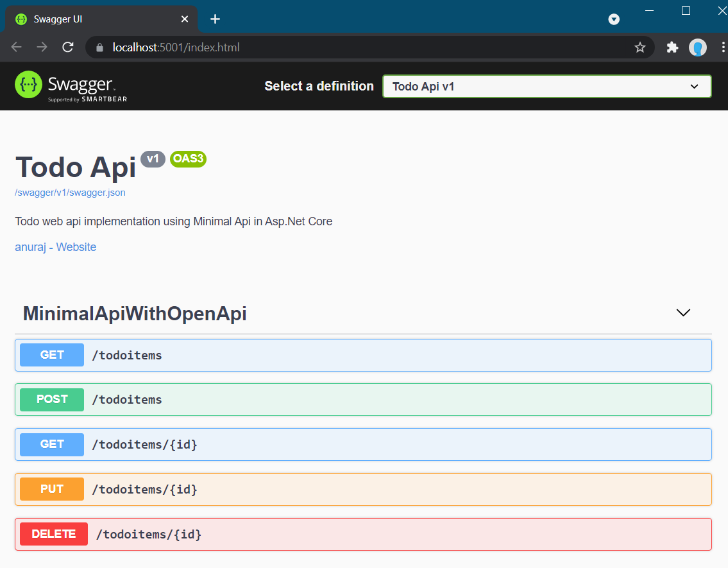This screenshot has width=728, height=568.
Task: Click the green POST method badge
Action: [x=52, y=399]
